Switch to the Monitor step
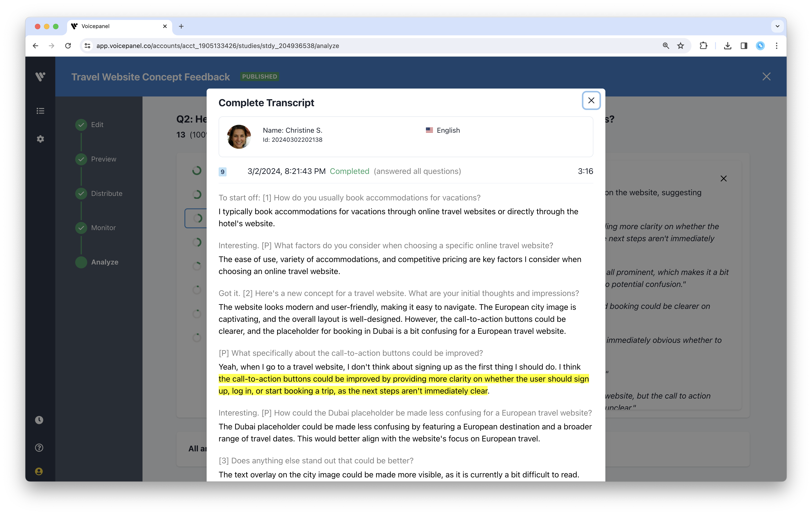This screenshot has height=515, width=812. (103, 228)
